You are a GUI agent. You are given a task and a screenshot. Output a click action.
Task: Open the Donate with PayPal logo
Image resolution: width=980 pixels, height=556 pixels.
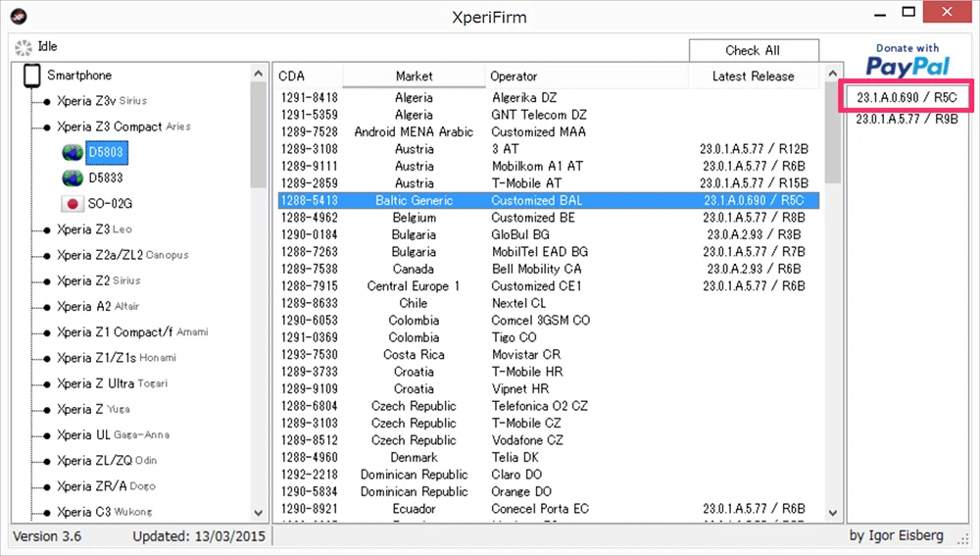click(x=907, y=61)
